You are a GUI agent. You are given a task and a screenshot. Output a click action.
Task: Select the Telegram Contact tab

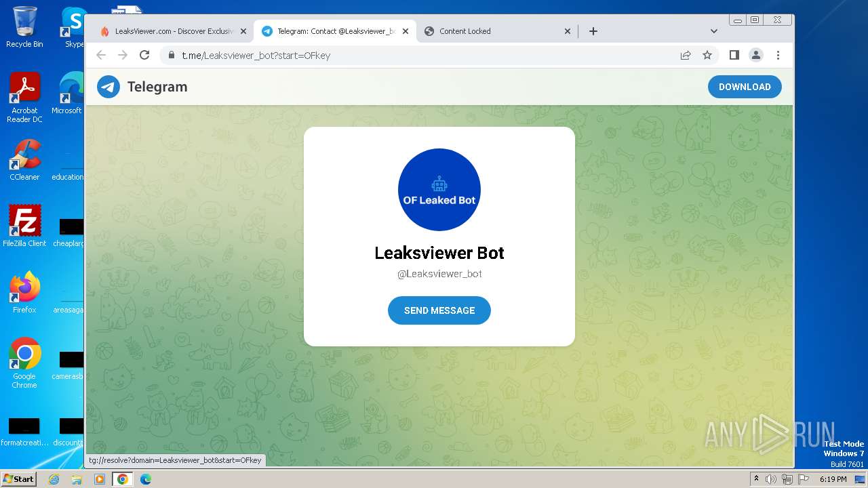coord(336,31)
